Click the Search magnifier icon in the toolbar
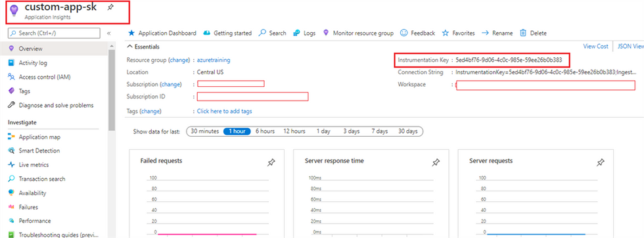The height and width of the screenshot is (238, 644). [262, 33]
